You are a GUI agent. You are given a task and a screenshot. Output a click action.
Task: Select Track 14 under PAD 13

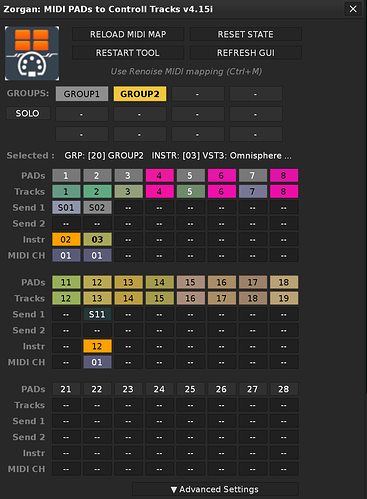click(128, 298)
